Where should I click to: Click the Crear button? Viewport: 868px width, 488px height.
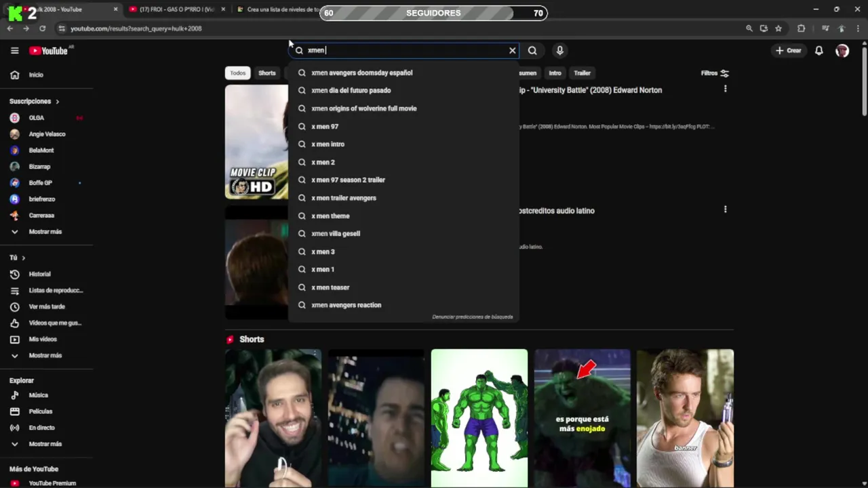point(789,51)
